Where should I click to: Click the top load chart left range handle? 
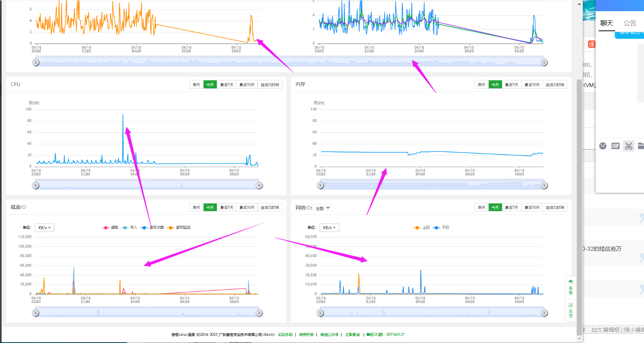[x=36, y=62]
